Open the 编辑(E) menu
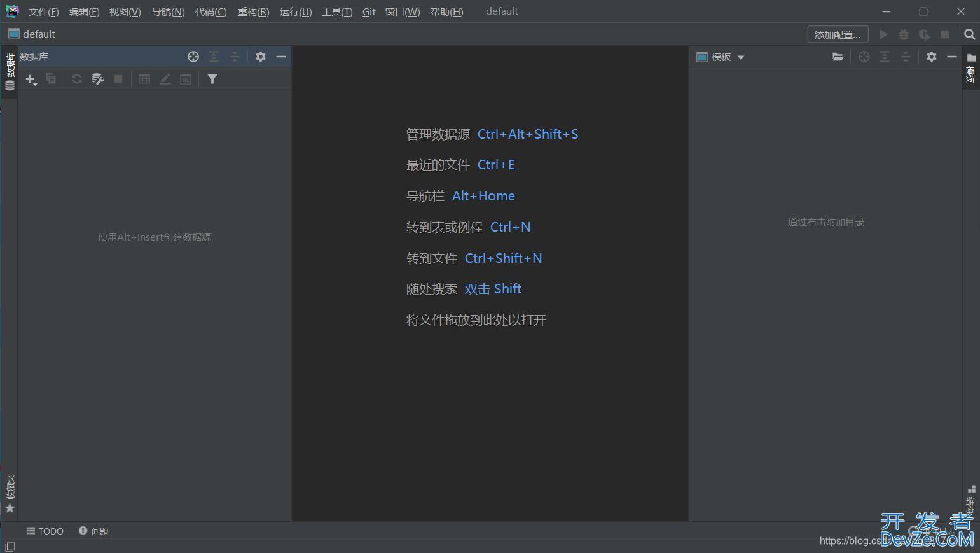Screen dimensions: 980x553 pos(84,12)
